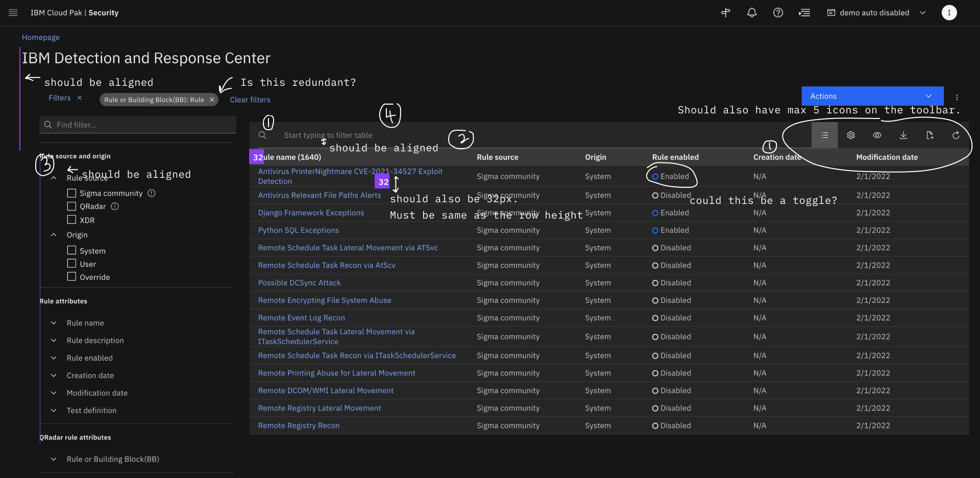Sort by Modification date column header
Image resolution: width=980 pixels, height=478 pixels.
[887, 157]
